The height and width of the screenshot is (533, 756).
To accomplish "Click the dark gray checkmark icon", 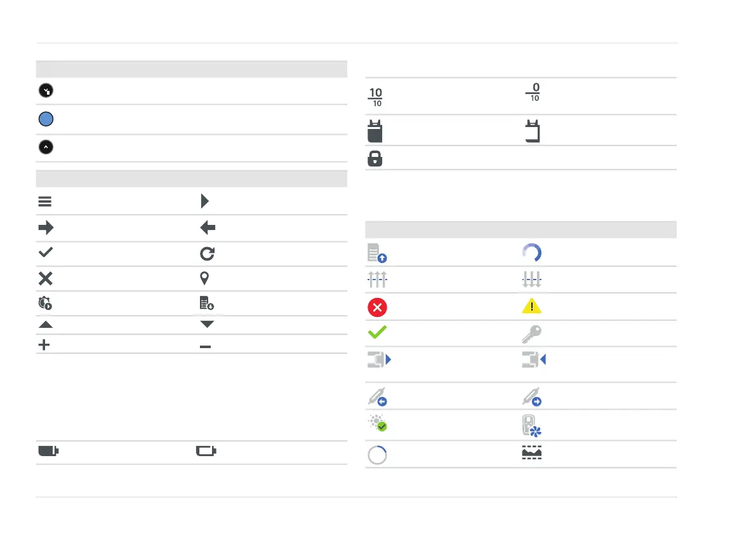I will 46,253.
